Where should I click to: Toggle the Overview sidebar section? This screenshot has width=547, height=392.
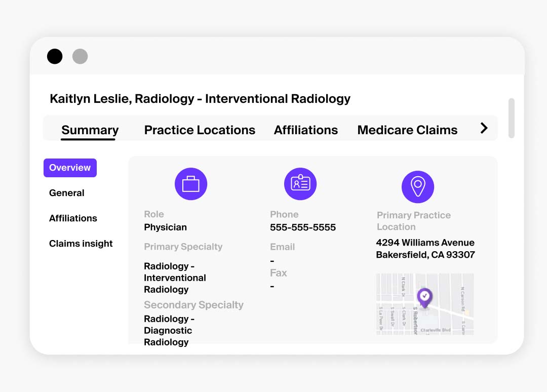pyautogui.click(x=70, y=168)
